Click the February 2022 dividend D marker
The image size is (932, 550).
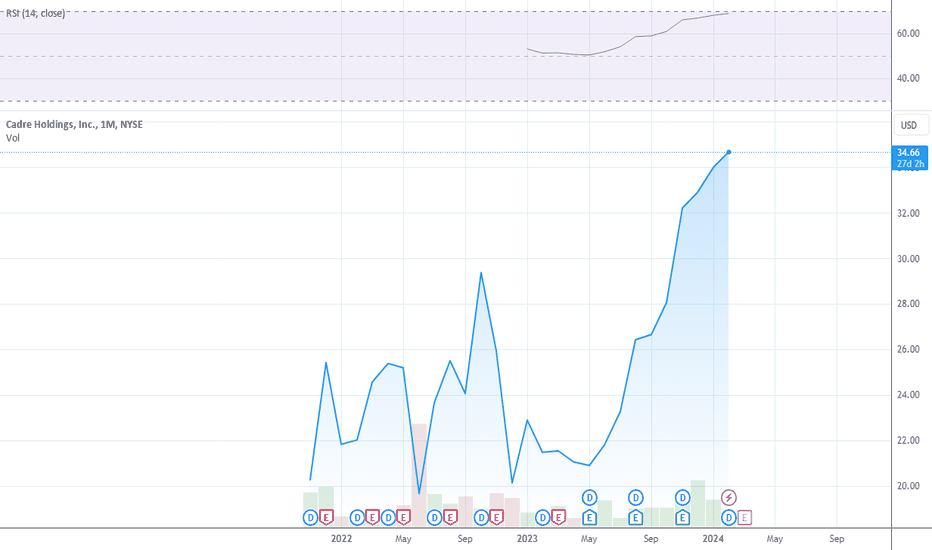[x=357, y=518]
